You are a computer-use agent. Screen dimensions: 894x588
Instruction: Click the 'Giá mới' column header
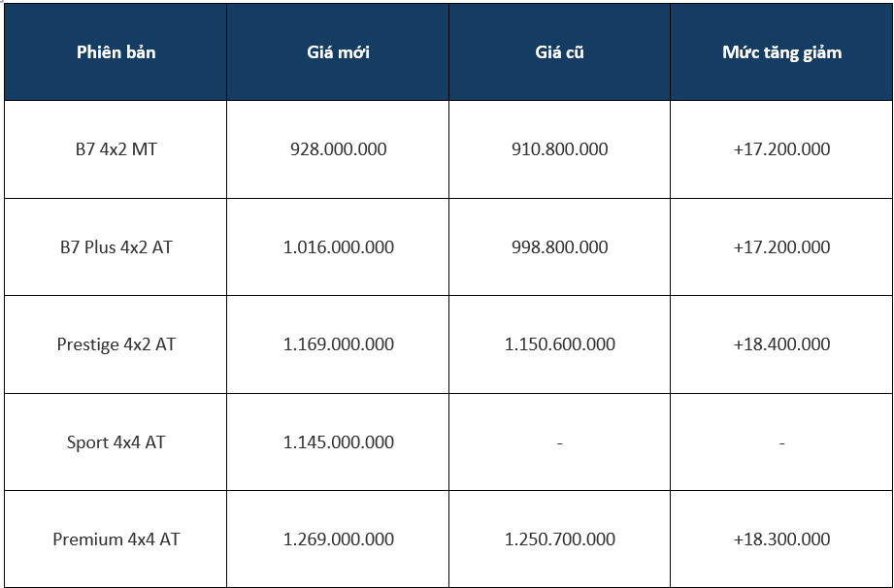click(x=338, y=52)
